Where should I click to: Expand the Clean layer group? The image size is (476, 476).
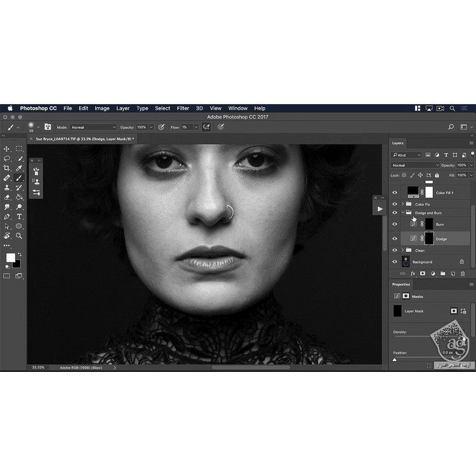[403, 250]
